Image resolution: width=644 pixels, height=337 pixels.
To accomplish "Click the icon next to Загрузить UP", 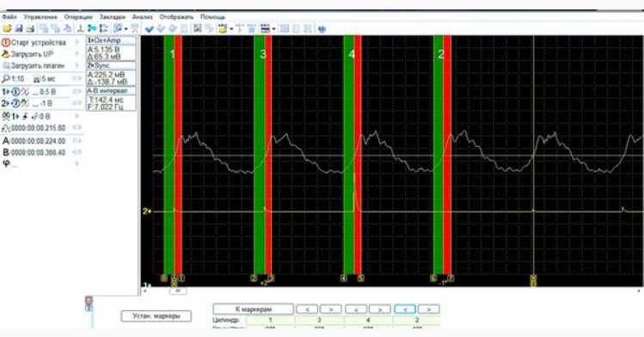I will coord(6,54).
